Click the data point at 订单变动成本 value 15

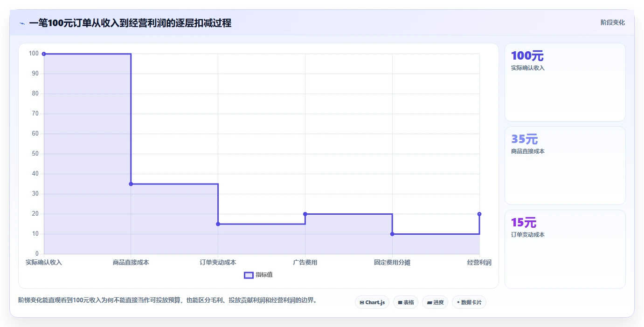point(218,224)
